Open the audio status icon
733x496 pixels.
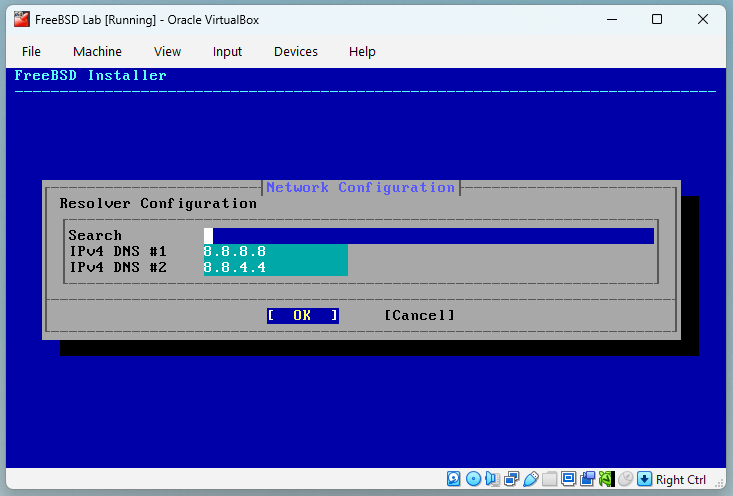click(x=492, y=479)
